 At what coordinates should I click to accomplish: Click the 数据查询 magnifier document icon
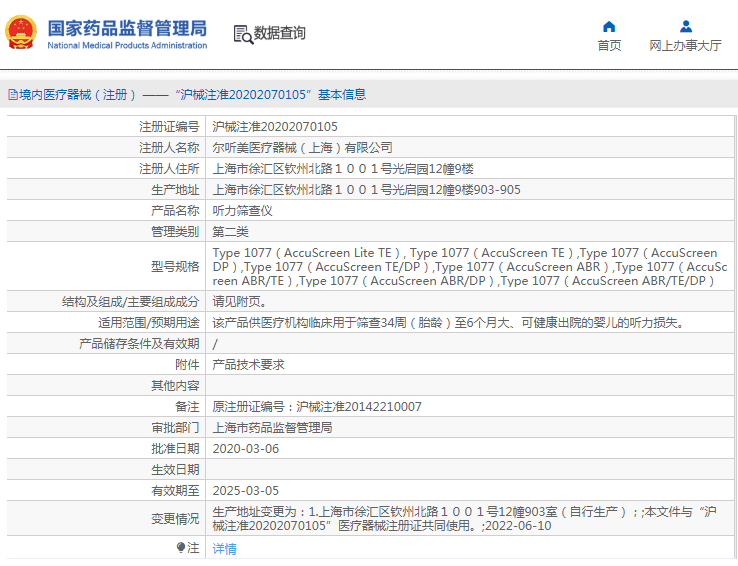pyautogui.click(x=243, y=34)
